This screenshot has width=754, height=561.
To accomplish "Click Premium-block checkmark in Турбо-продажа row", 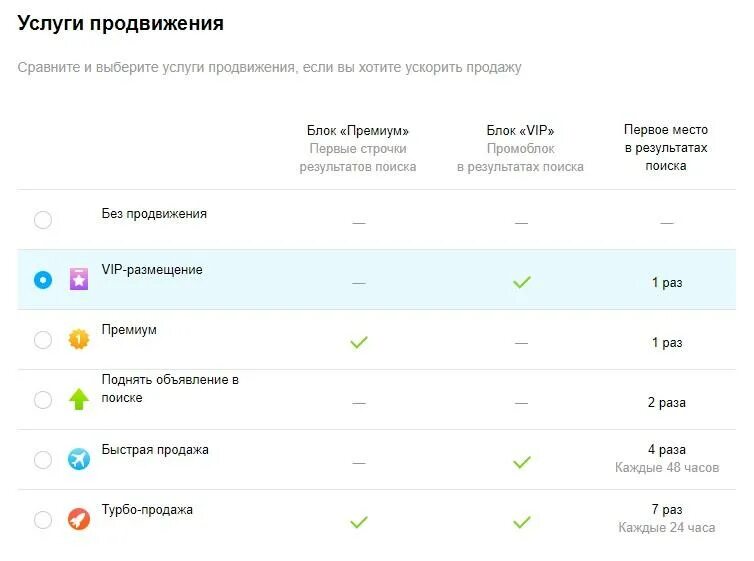I will click(x=359, y=522).
